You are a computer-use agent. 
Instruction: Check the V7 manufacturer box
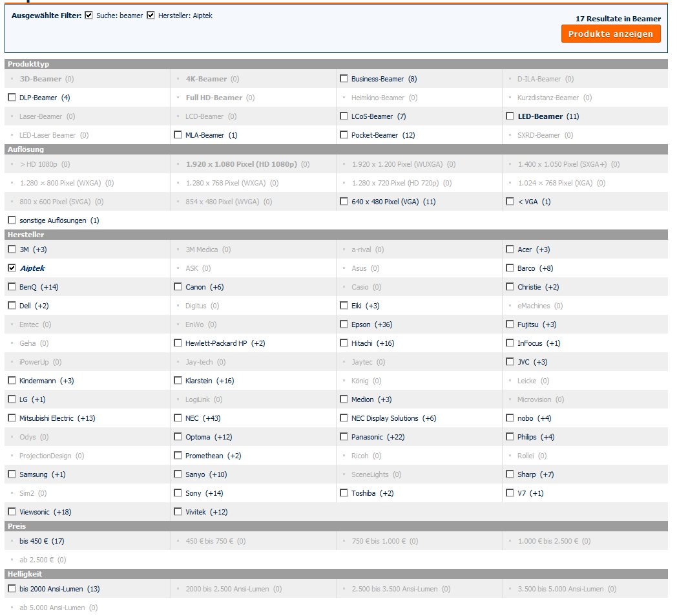(x=510, y=493)
